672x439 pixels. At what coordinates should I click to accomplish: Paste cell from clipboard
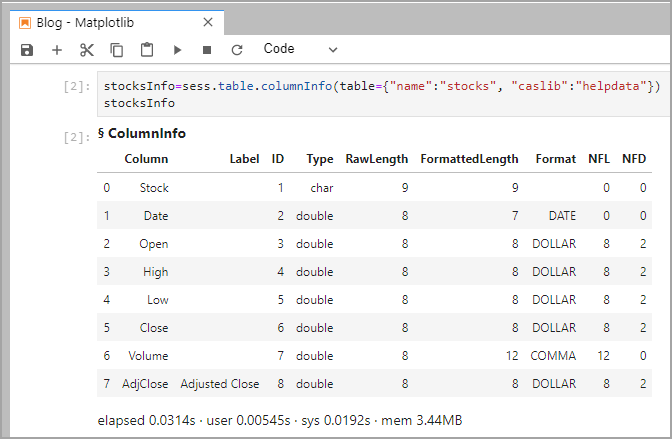click(x=147, y=49)
